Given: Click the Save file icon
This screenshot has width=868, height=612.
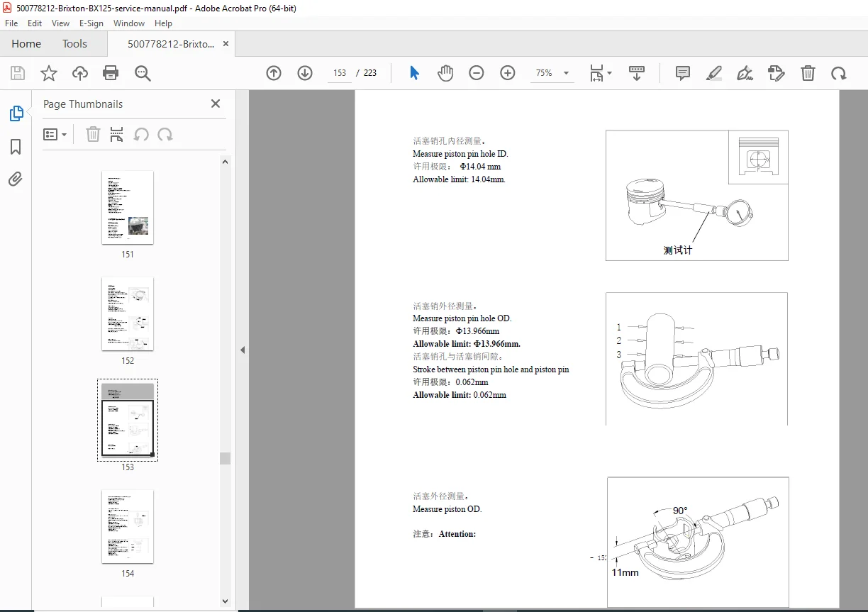Looking at the screenshot, I should point(18,73).
